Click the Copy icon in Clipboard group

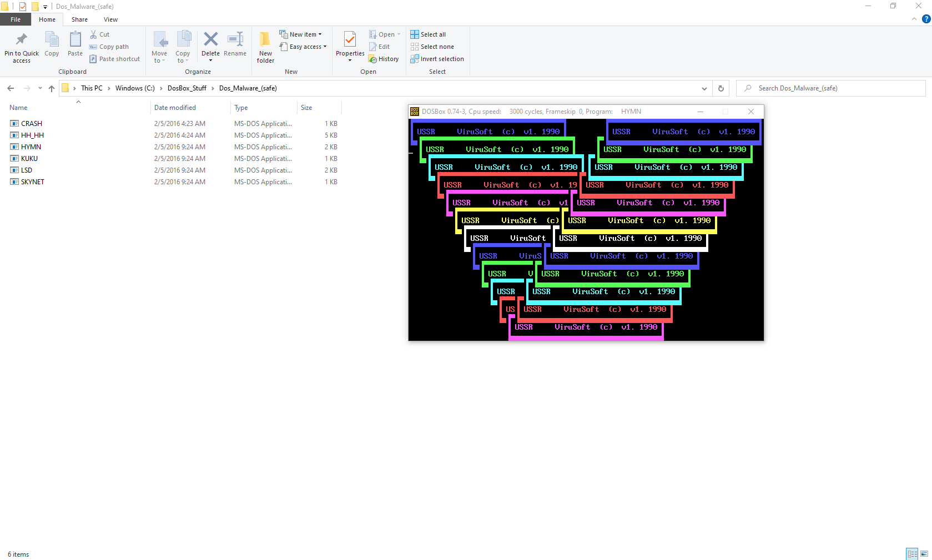tap(52, 39)
